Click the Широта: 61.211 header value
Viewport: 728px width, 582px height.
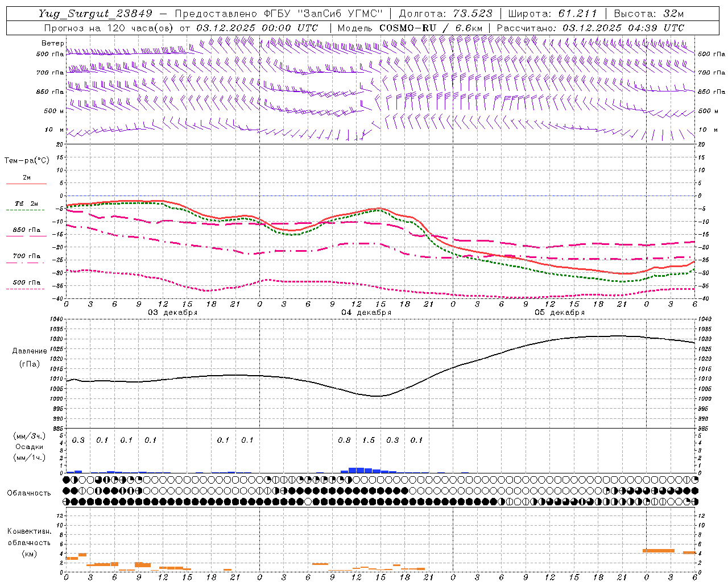click(552, 14)
